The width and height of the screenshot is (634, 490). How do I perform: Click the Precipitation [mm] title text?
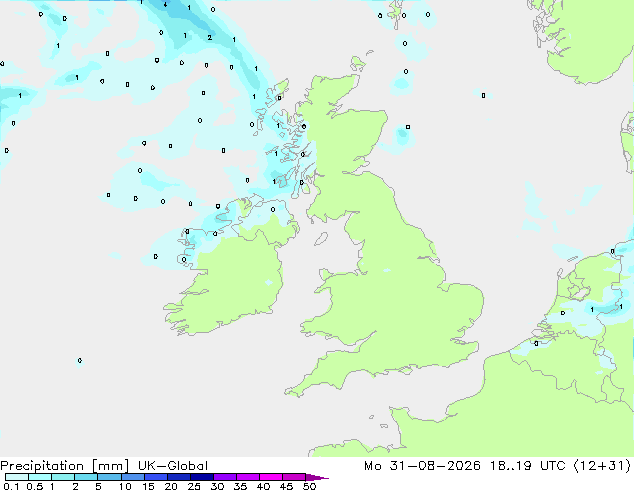pyautogui.click(x=65, y=466)
